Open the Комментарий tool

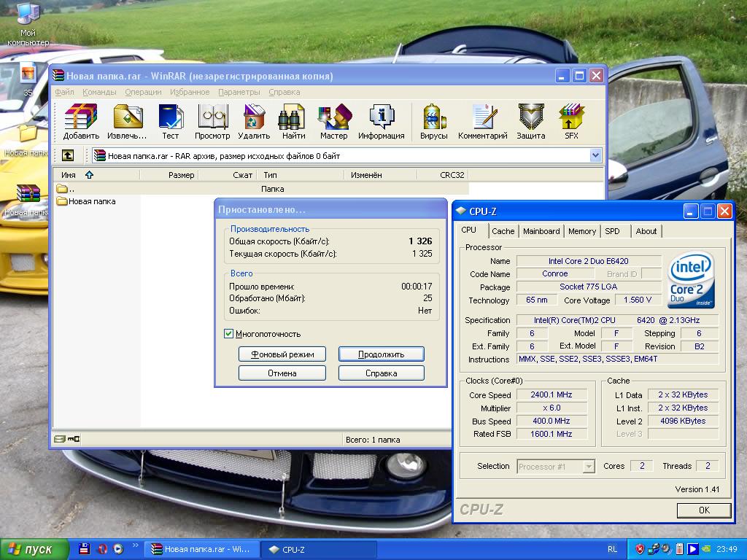point(483,122)
